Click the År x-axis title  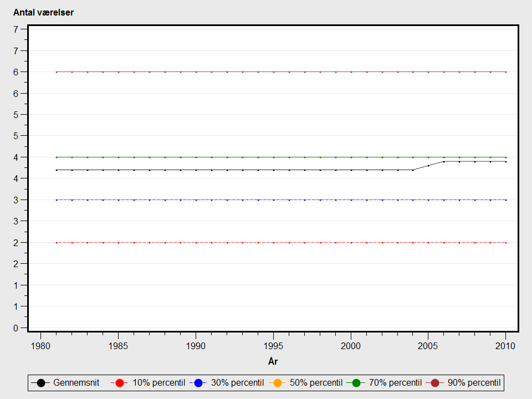[x=273, y=361]
